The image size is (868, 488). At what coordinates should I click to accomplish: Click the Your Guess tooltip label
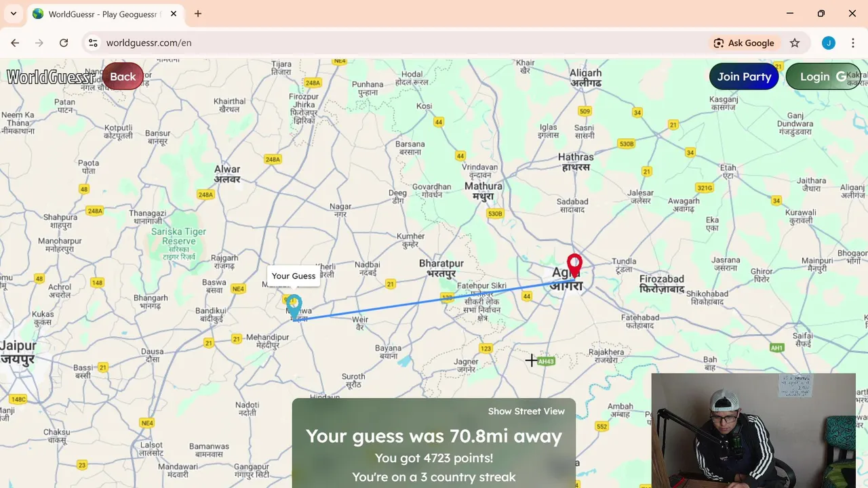point(294,276)
